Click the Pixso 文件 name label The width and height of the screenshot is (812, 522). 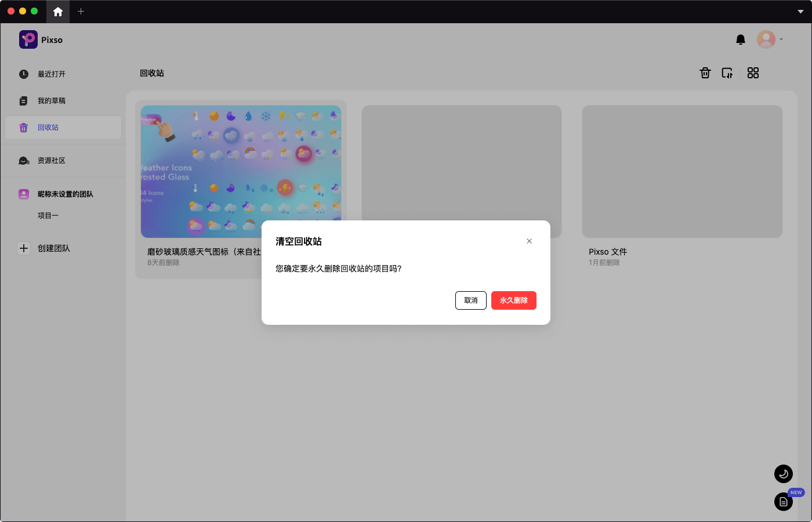tap(608, 252)
